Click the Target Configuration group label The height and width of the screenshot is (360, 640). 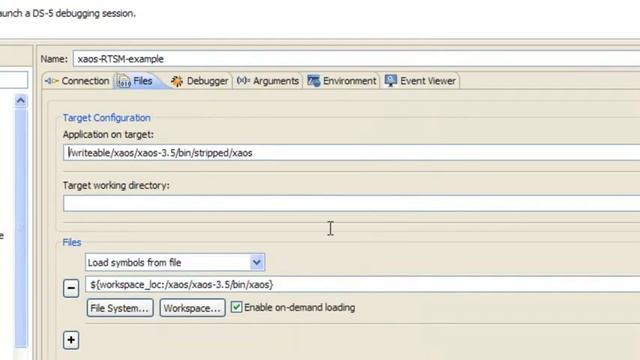click(x=107, y=118)
